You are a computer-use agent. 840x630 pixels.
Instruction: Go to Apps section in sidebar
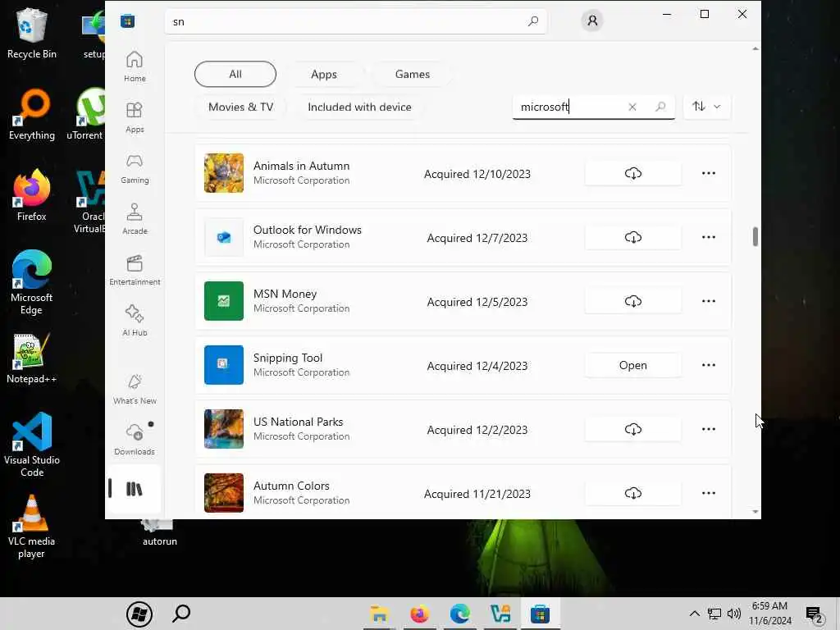135,117
